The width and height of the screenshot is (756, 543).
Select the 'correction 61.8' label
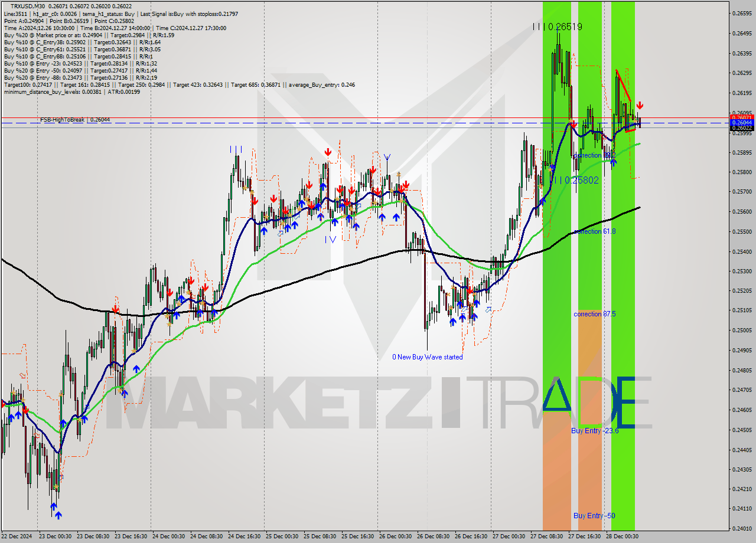point(595,231)
